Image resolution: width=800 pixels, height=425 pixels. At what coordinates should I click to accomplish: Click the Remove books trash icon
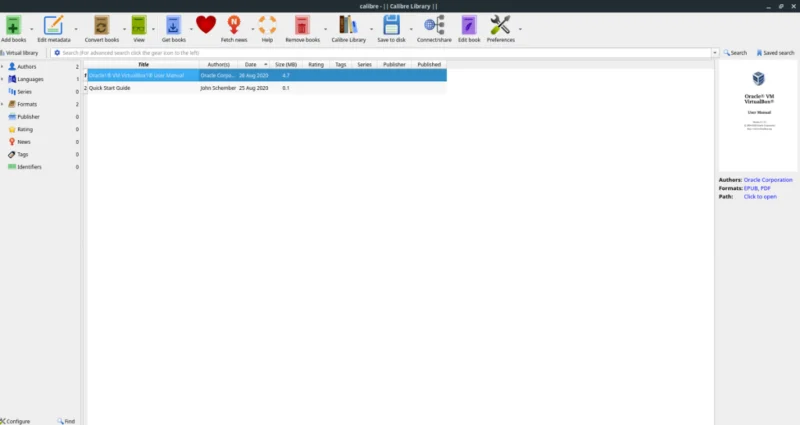302,26
